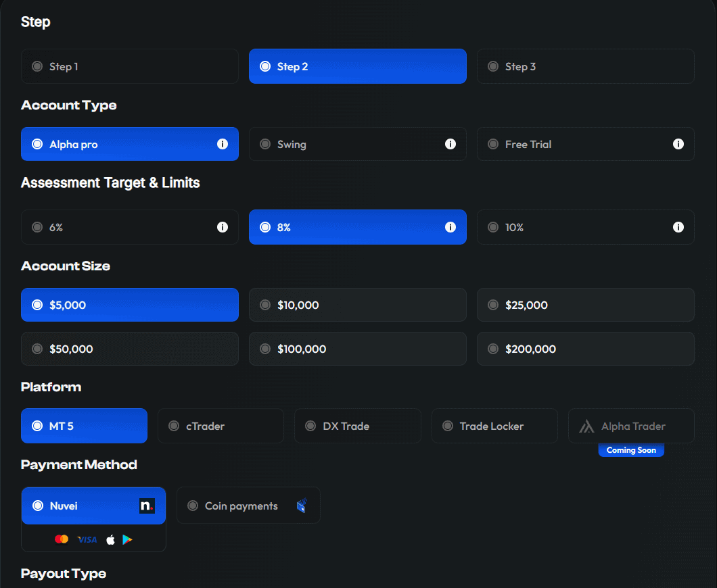
Task: Click the Alpha Trader platform option
Action: (x=631, y=426)
